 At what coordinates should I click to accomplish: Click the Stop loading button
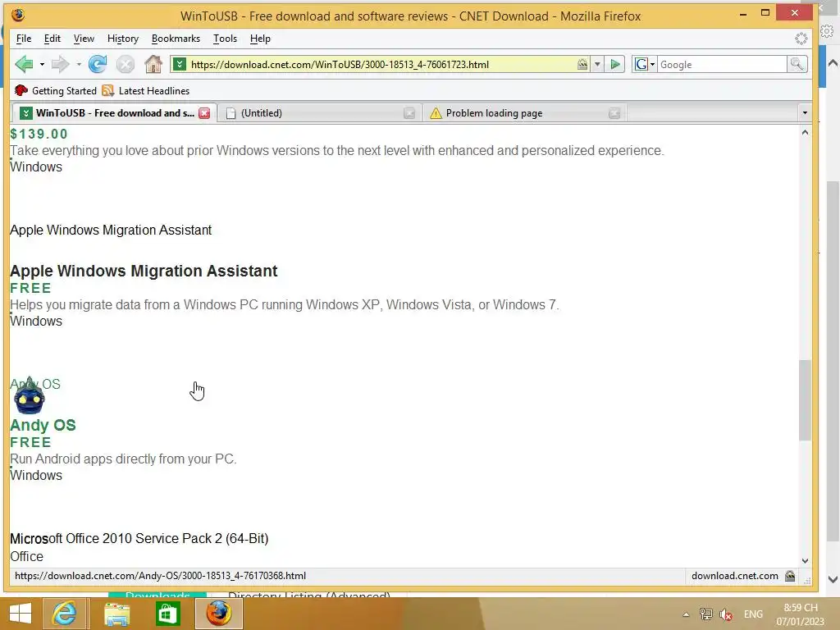[126, 64]
